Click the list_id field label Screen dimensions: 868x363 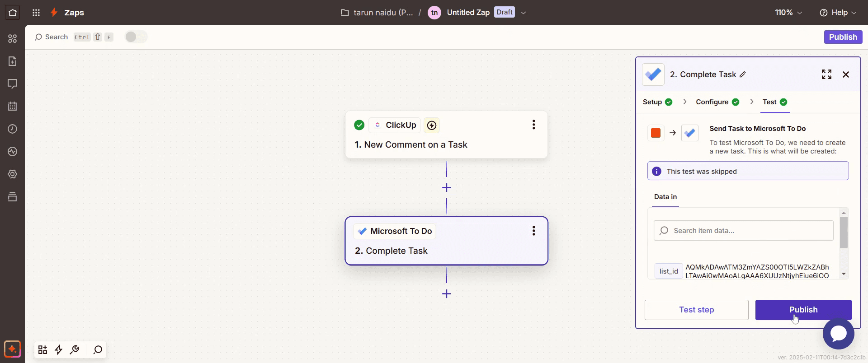669,271
